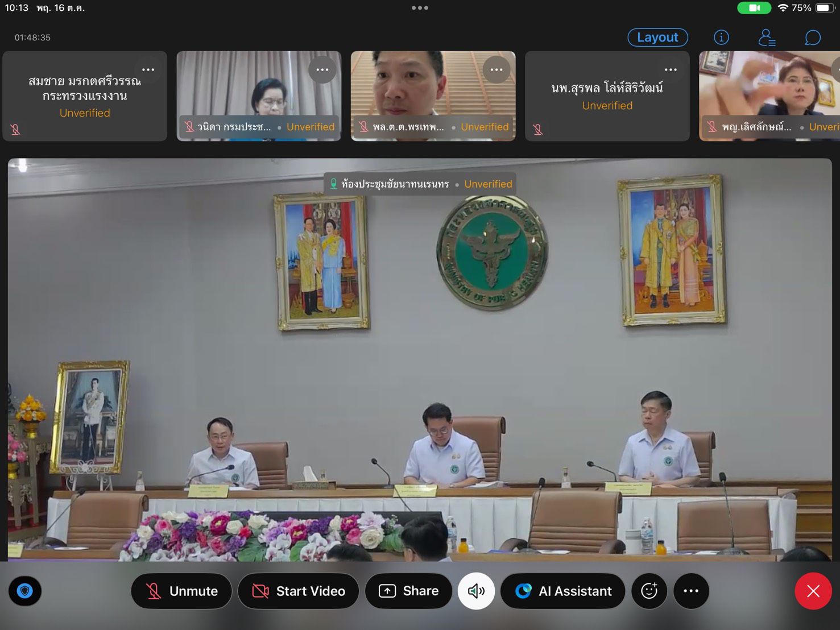This screenshot has height=630, width=840.
Task: Open the meeting info icon
Action: click(x=721, y=38)
